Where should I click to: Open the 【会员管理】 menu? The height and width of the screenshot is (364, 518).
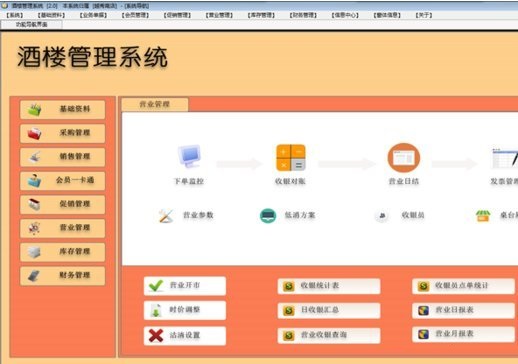click(135, 15)
